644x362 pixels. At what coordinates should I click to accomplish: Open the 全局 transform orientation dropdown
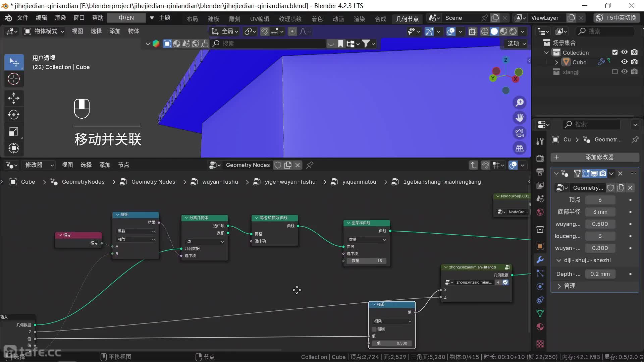tap(225, 32)
